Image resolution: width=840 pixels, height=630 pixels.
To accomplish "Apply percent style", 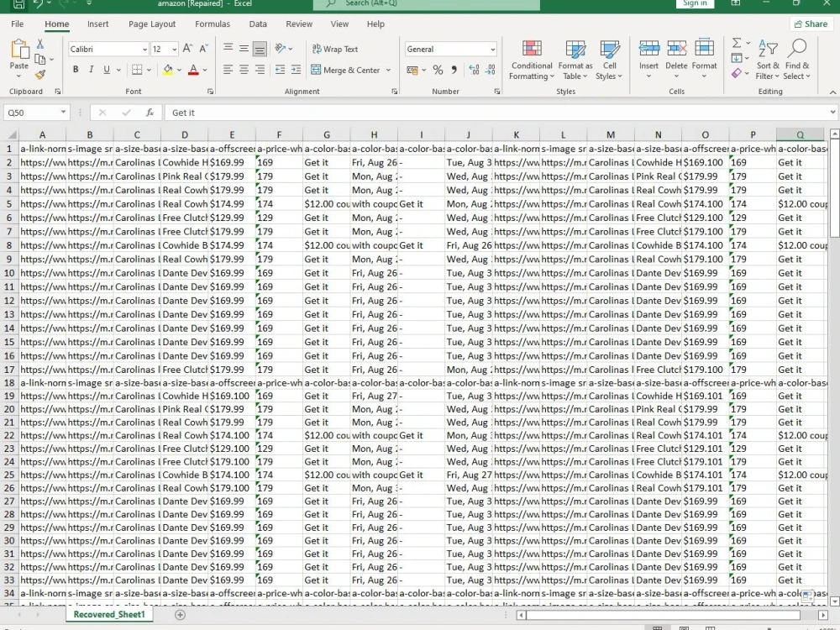I will tap(438, 71).
